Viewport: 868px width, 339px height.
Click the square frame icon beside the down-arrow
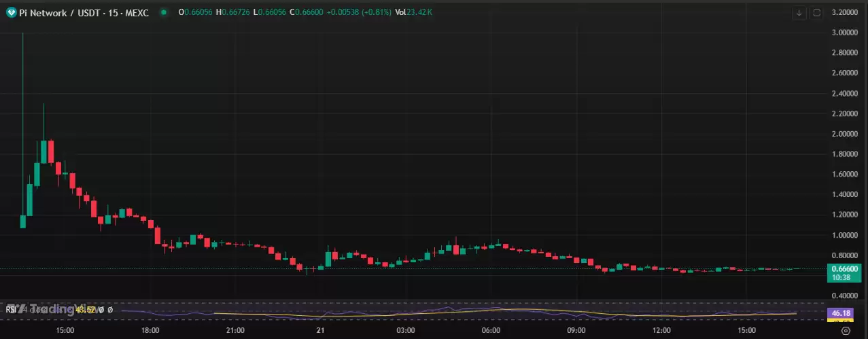pyautogui.click(x=816, y=13)
